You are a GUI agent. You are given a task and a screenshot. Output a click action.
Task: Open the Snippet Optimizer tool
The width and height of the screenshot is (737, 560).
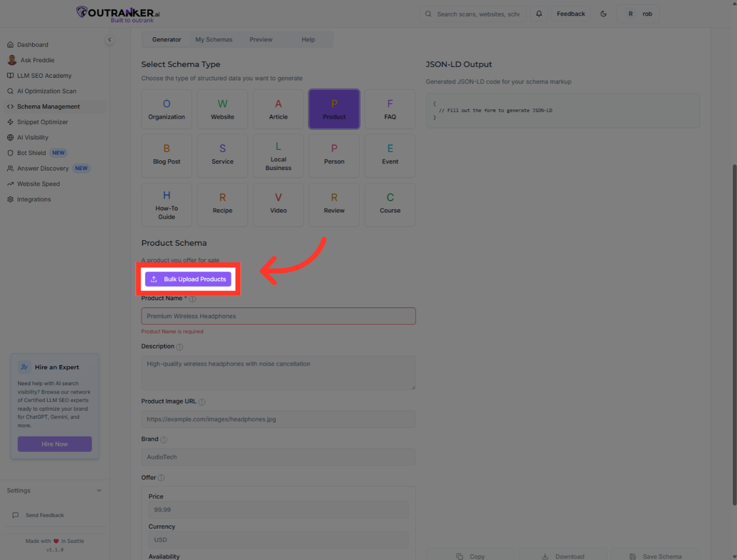click(x=42, y=122)
